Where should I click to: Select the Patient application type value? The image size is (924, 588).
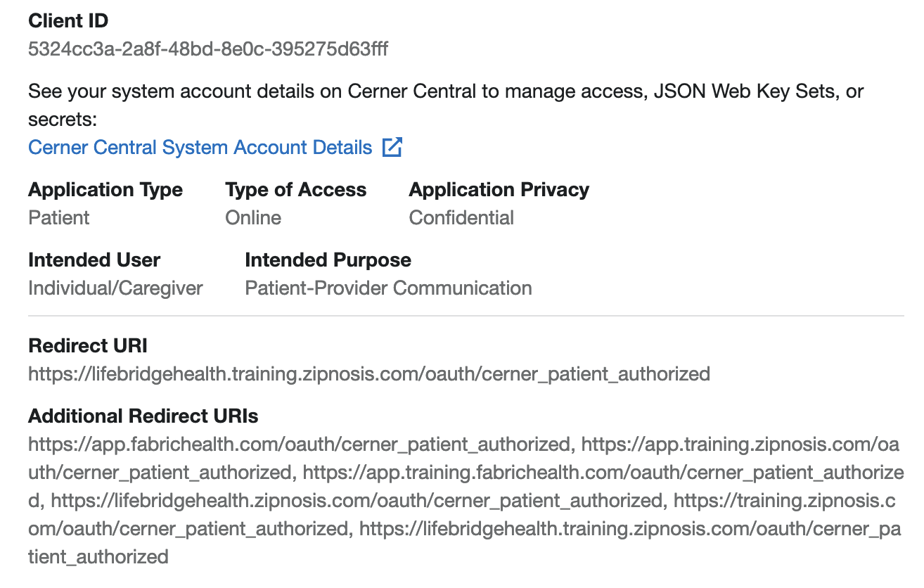[59, 218]
